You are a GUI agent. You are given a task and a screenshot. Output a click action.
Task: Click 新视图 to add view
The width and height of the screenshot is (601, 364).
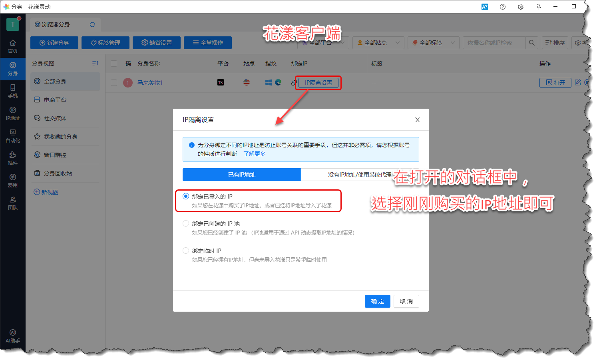coord(46,192)
